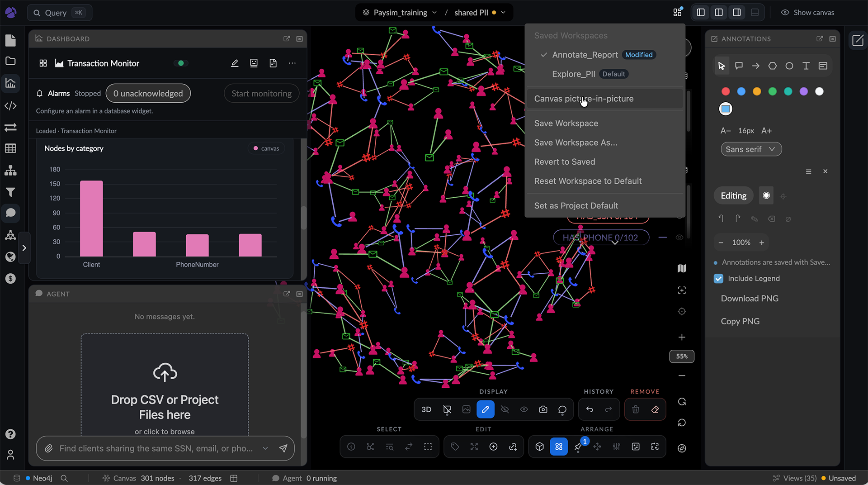Toggle the Include Legend checkbox
Viewport: 868px width, 485px height.
coord(718,279)
